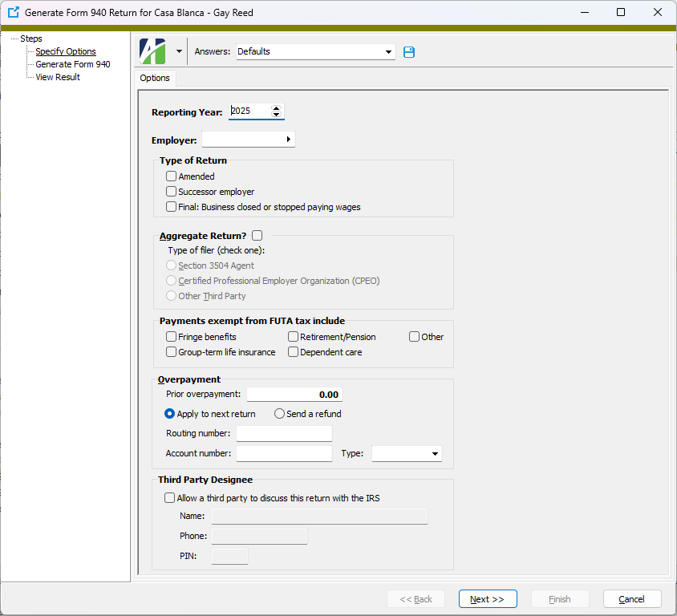The width and height of the screenshot is (677, 616).
Task: Decrease Reporting Year with the down arrow
Action: click(x=277, y=115)
